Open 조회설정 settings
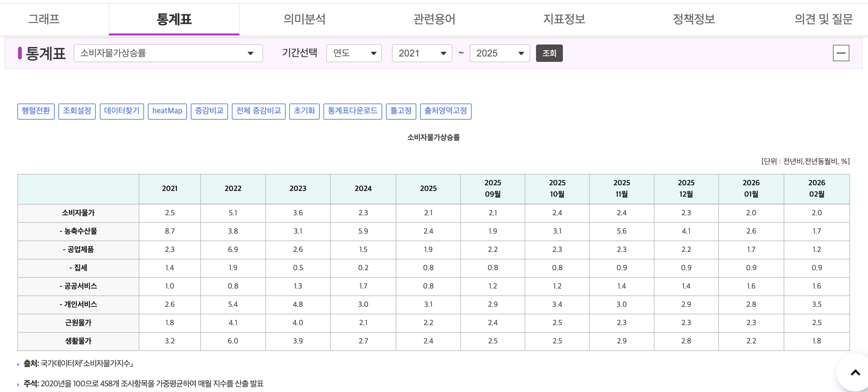 pyautogui.click(x=77, y=111)
